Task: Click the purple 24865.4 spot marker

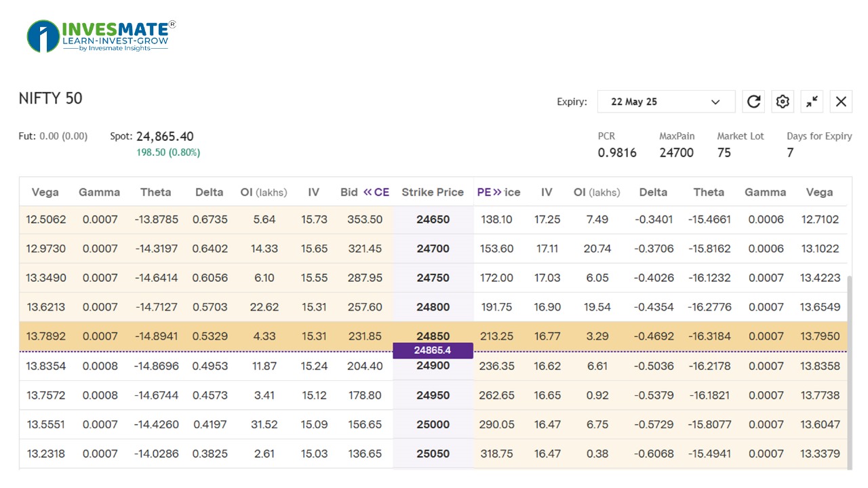Action: (433, 350)
